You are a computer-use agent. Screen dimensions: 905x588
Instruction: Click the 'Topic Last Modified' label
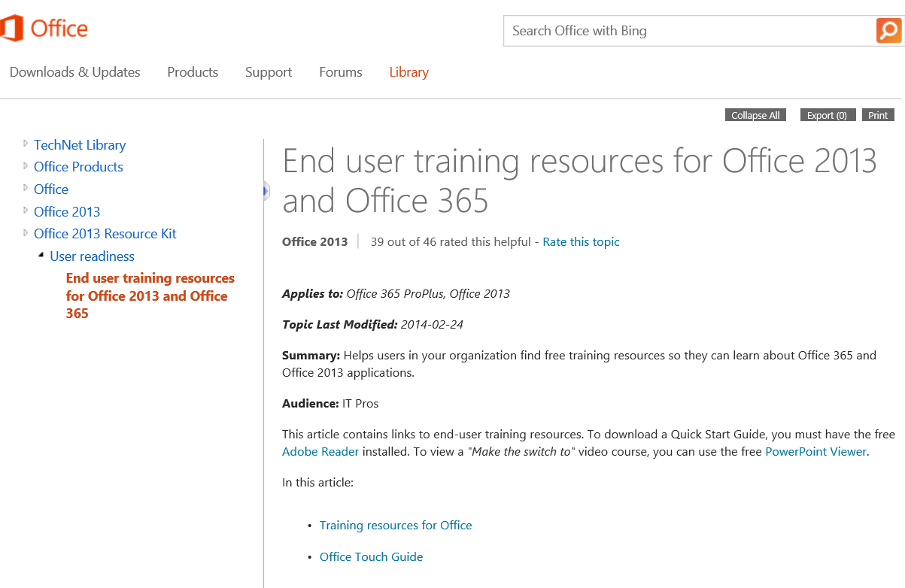coord(339,325)
